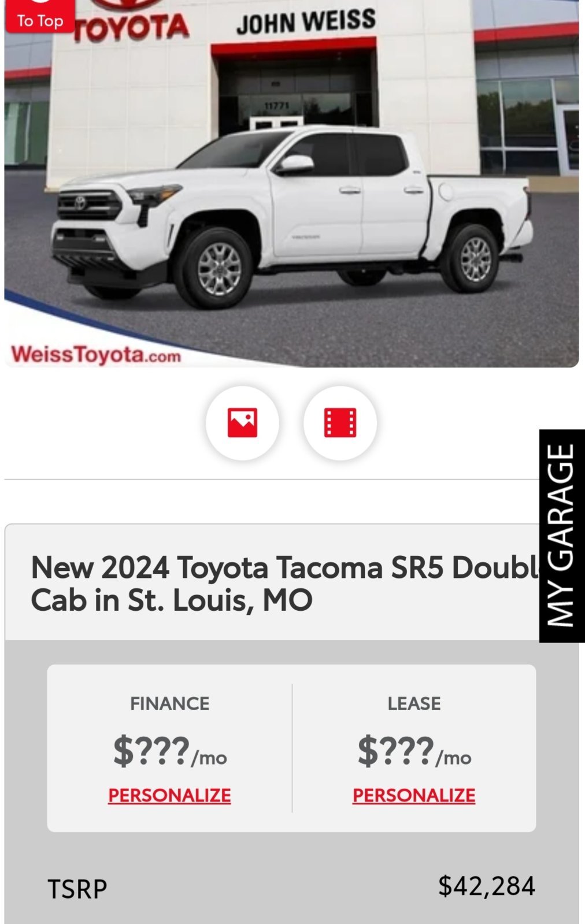Tap the $42,284 TSRP price
This screenshot has height=924, width=585.
(x=487, y=886)
